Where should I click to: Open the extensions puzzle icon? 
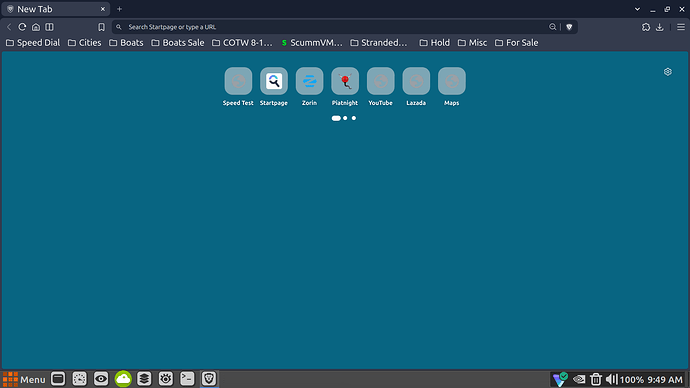(646, 27)
